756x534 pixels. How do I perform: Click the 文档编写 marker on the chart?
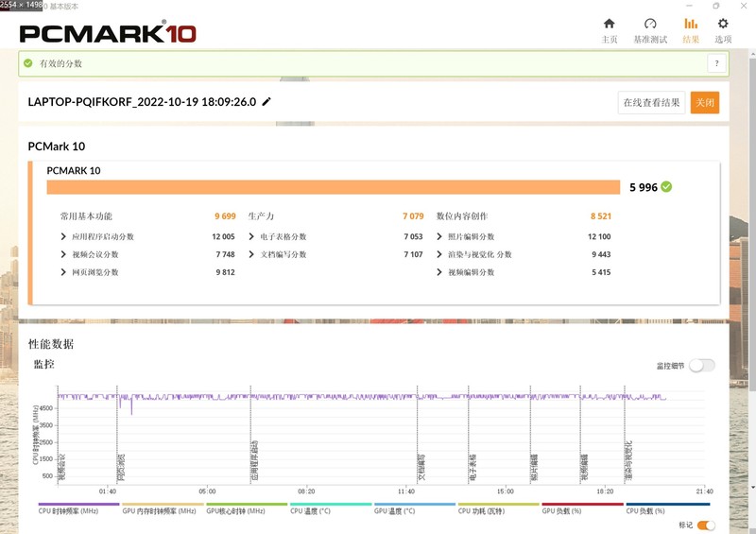[x=421, y=467]
